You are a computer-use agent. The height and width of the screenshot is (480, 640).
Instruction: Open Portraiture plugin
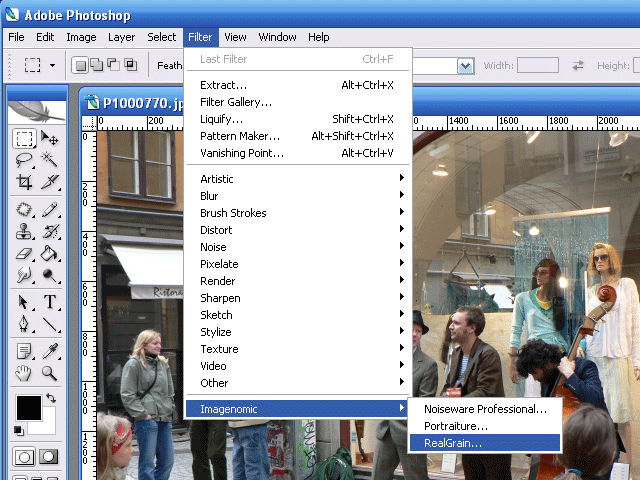point(485,426)
